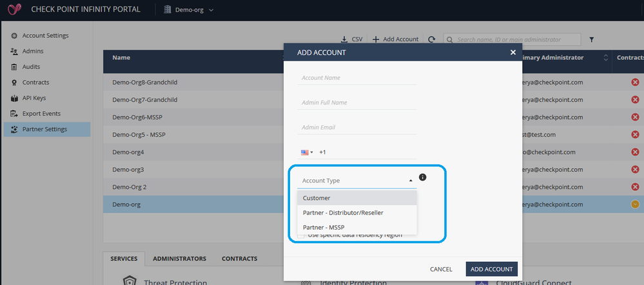Click contract status icon for Demo-Org8-Grandchild

(x=635, y=83)
